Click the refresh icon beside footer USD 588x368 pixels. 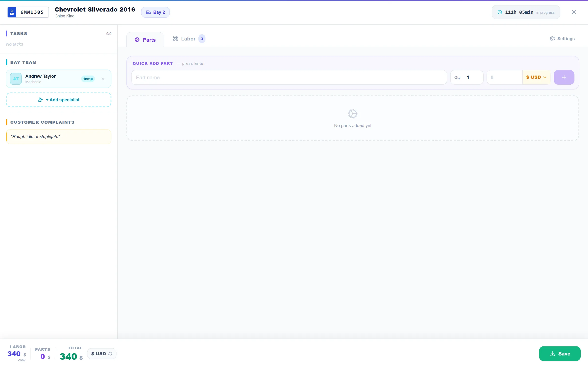coord(110,354)
